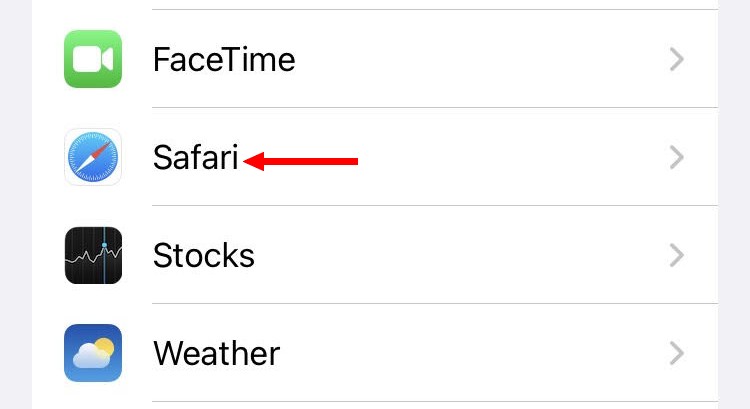This screenshot has width=750, height=409.
Task: Tap the black Stocks chart icon
Action: click(x=93, y=255)
